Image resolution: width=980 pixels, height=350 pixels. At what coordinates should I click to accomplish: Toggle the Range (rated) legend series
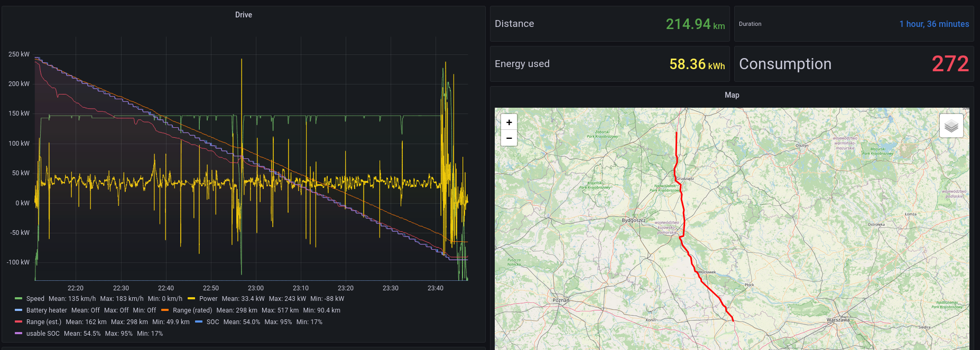[x=192, y=310]
